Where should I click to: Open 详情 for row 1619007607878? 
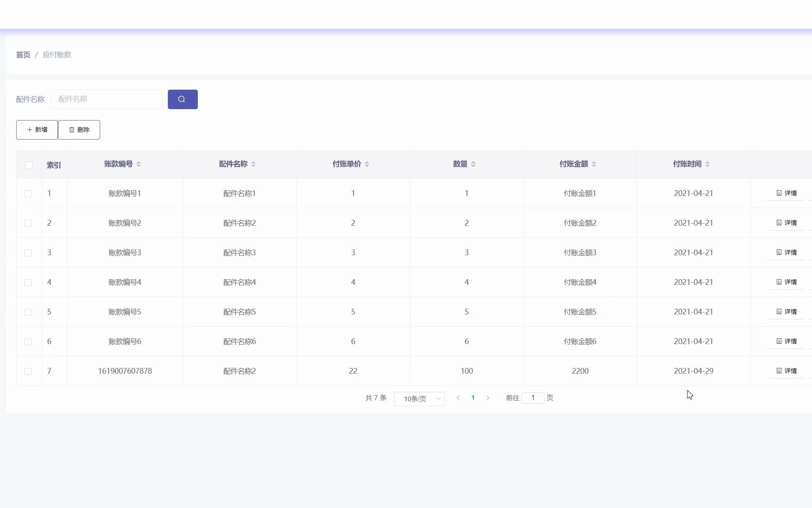(x=786, y=371)
